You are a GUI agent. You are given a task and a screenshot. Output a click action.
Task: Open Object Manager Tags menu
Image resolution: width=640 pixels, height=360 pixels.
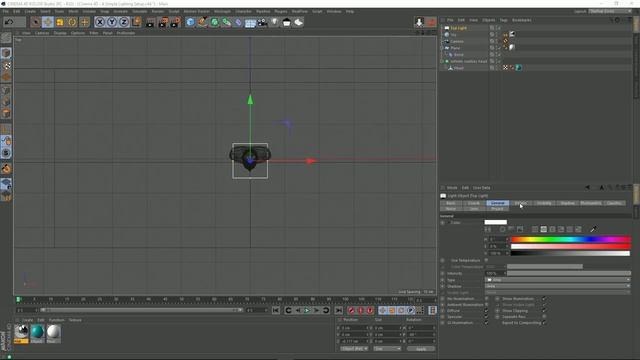(x=503, y=20)
